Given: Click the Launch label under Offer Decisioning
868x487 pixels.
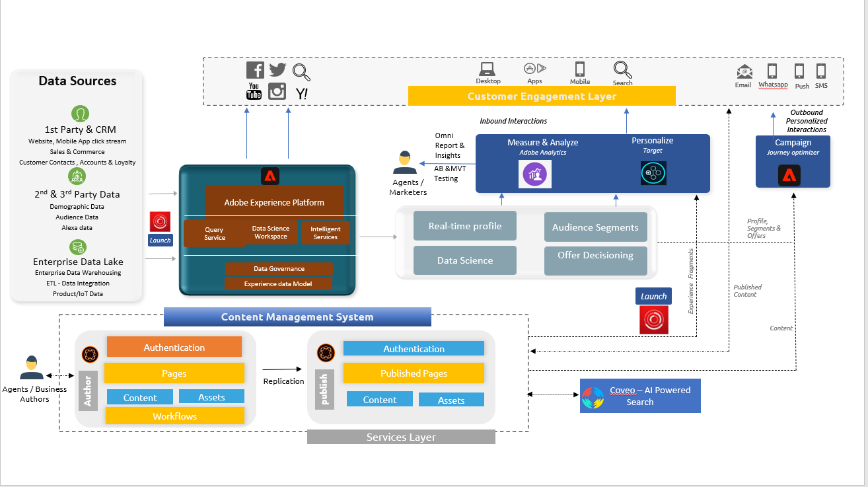Looking at the screenshot, I should tap(654, 296).
